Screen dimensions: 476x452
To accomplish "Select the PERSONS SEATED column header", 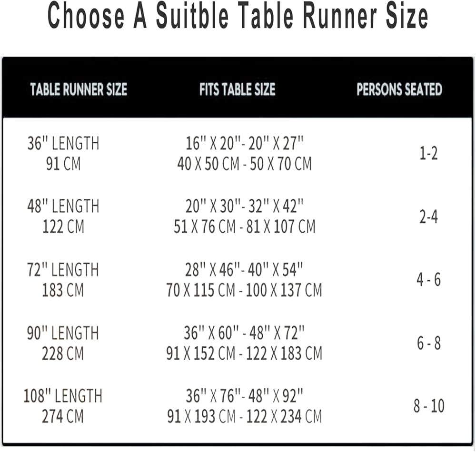I will (399, 89).
